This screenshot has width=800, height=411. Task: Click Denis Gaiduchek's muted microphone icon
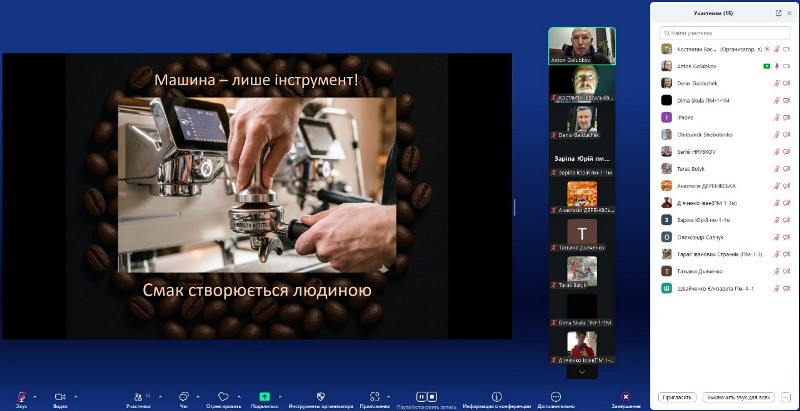777,83
